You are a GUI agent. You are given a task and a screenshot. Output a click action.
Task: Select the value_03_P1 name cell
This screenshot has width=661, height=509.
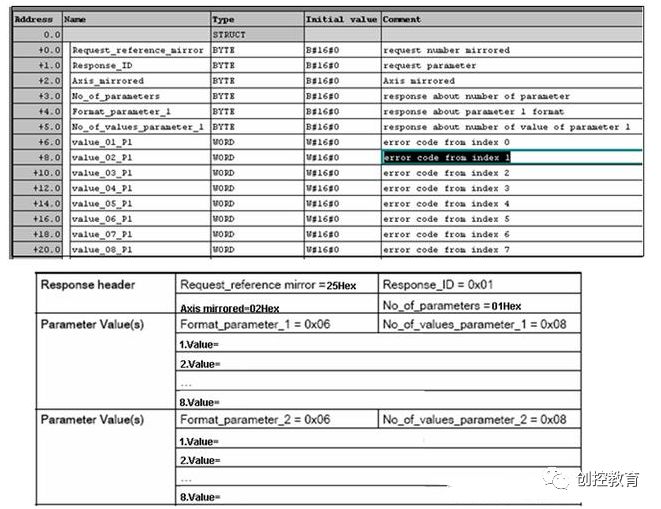click(140, 173)
